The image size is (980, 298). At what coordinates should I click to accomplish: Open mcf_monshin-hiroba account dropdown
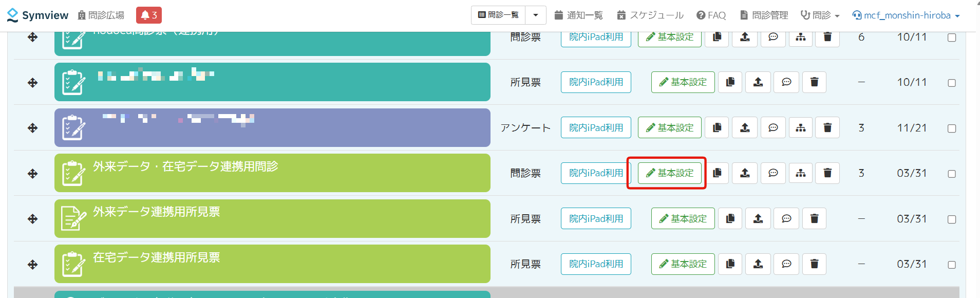[906, 15]
